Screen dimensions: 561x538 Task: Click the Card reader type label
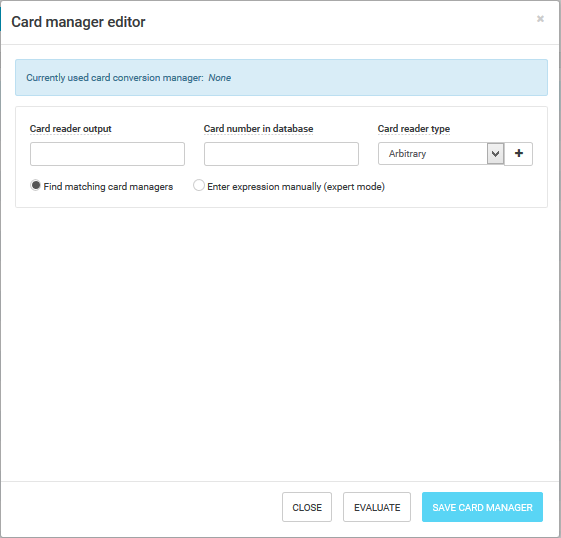click(414, 129)
